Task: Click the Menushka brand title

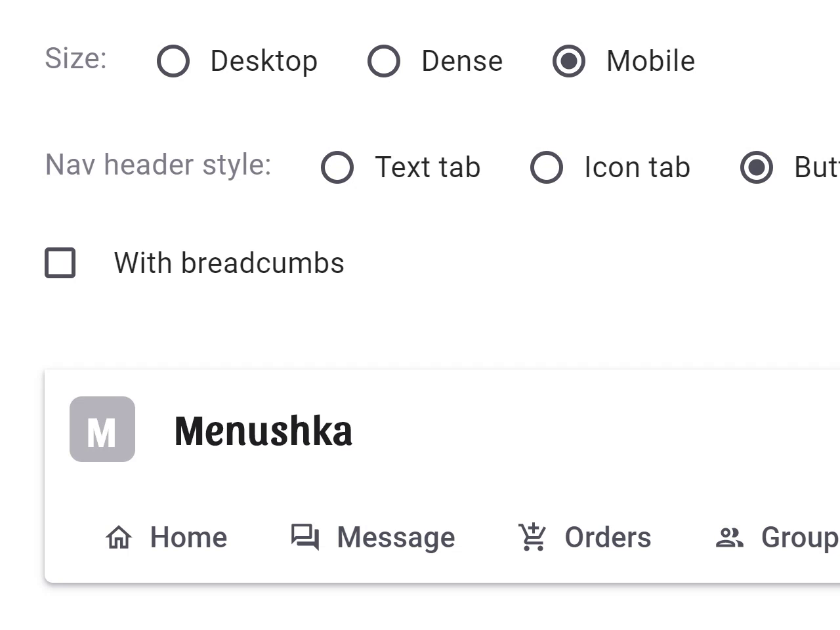Action: 263,431
